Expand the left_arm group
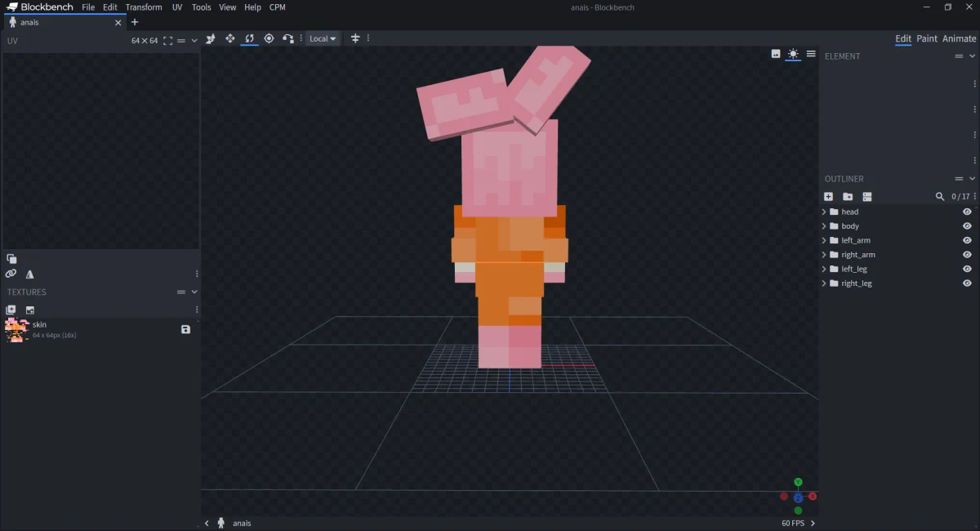This screenshot has height=531, width=980. coord(824,240)
